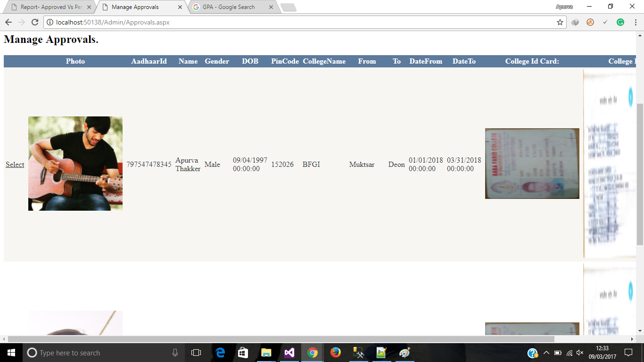This screenshot has width=644, height=362.
Task: Click the horizontal scrollbar thumb
Action: 281,339
